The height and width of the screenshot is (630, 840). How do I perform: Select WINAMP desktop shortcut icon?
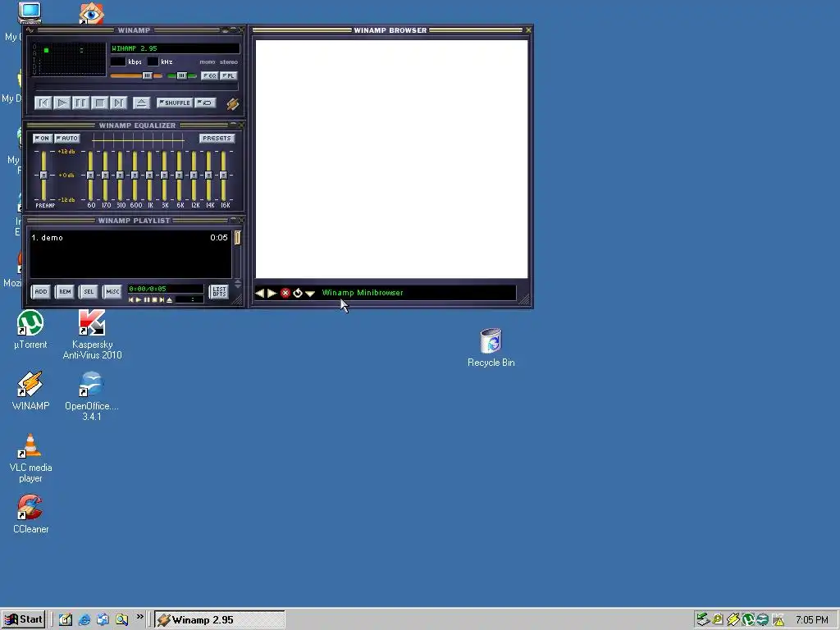pos(30,391)
